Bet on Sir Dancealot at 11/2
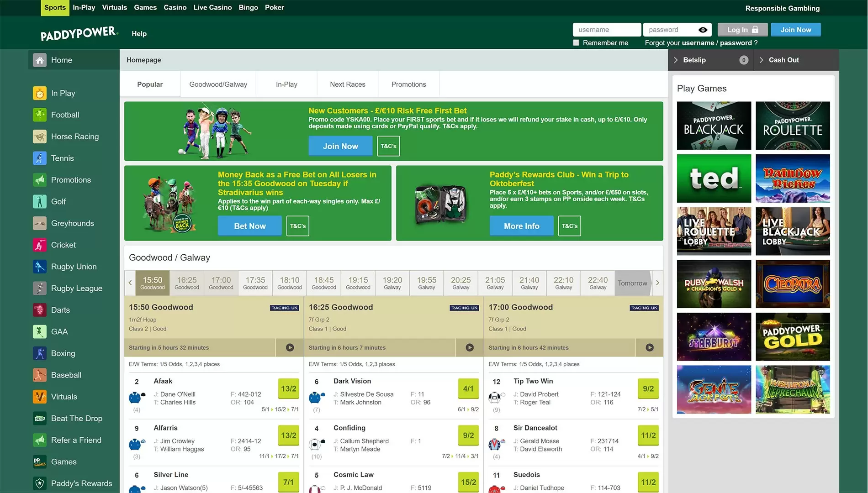Viewport: 868px width, 493px height. (x=648, y=435)
